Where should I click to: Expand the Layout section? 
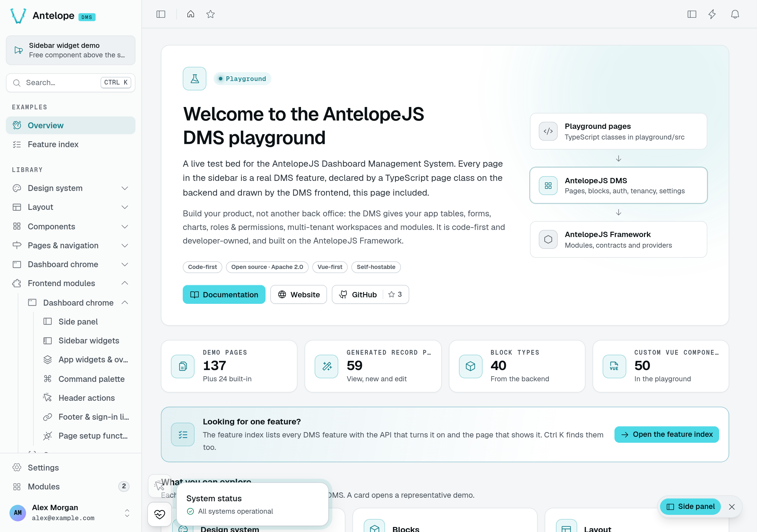[71, 207]
